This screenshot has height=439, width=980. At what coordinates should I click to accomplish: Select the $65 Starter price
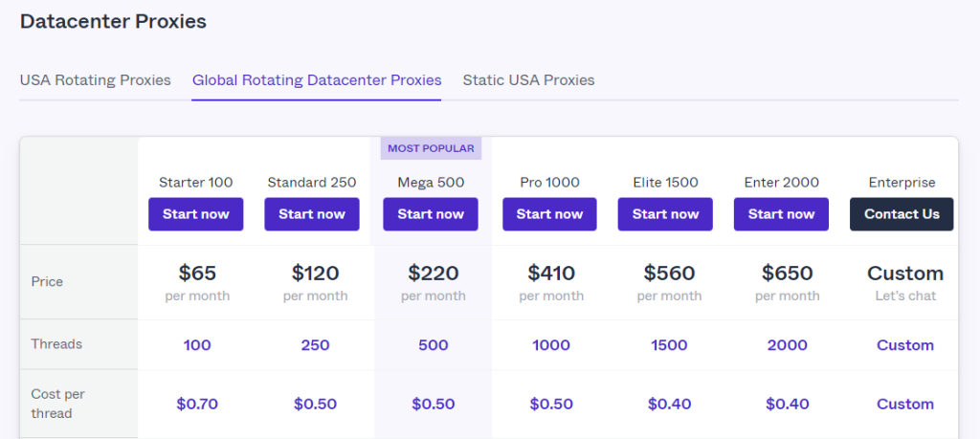(x=197, y=274)
